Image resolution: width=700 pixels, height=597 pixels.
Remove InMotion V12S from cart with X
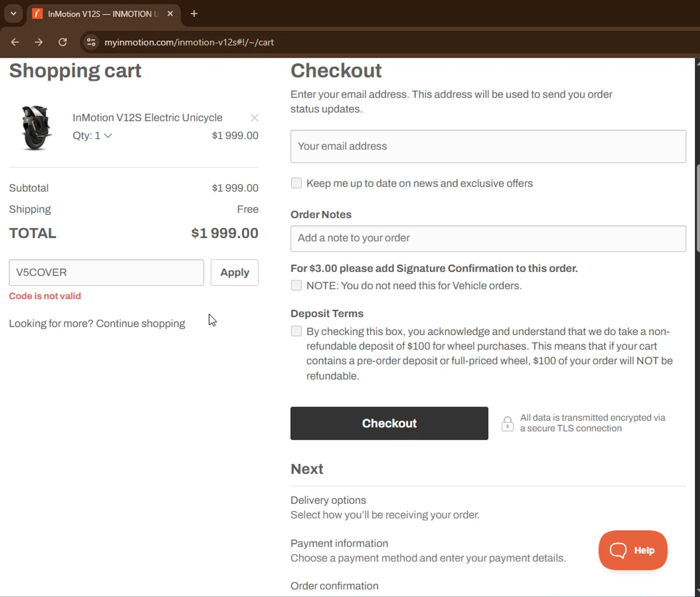click(x=254, y=118)
